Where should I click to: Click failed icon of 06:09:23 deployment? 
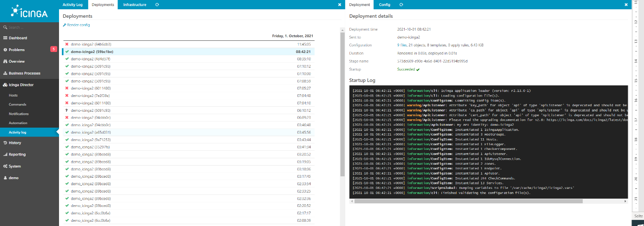(x=67, y=118)
